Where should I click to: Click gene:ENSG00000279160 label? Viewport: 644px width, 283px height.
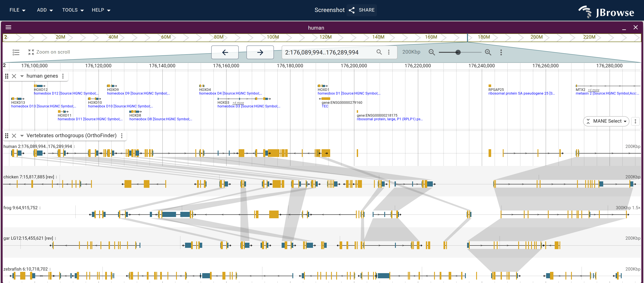(342, 103)
